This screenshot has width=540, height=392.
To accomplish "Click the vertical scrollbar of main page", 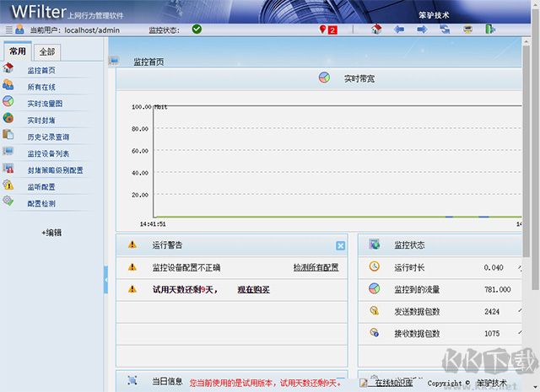I will pyautogui.click(x=526, y=152).
